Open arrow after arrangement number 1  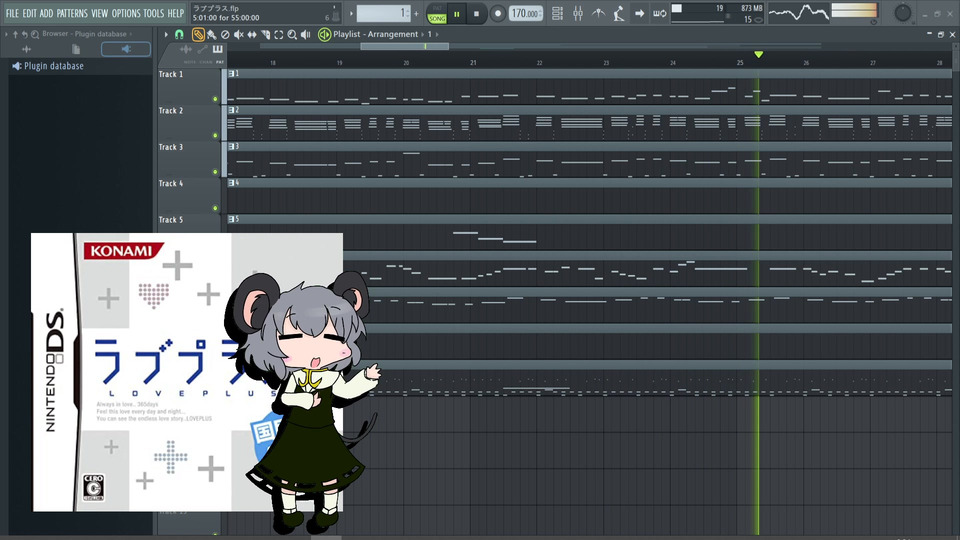tap(437, 34)
